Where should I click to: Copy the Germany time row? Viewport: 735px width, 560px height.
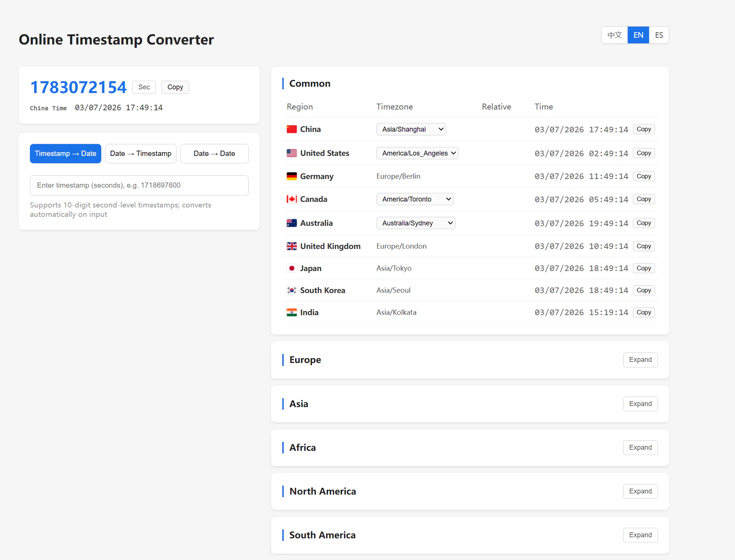click(x=644, y=176)
